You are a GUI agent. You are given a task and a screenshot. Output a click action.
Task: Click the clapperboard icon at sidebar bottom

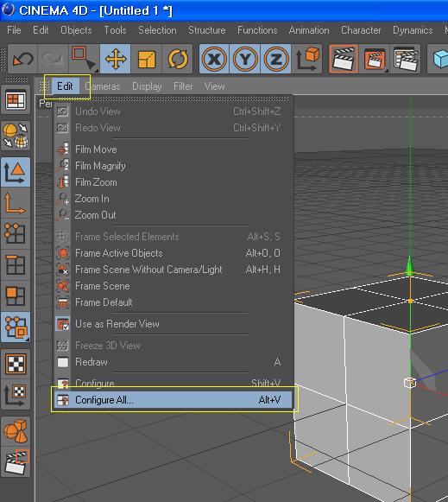coord(16,462)
